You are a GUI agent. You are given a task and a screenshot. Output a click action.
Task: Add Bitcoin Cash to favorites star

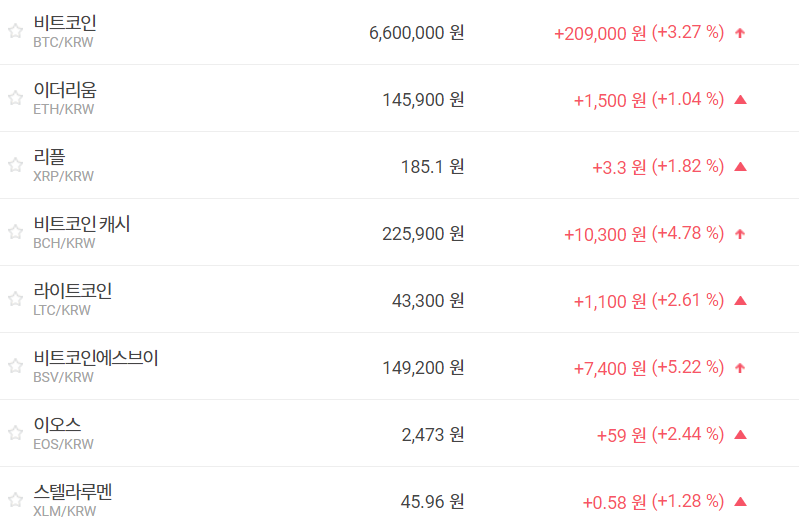tap(15, 232)
